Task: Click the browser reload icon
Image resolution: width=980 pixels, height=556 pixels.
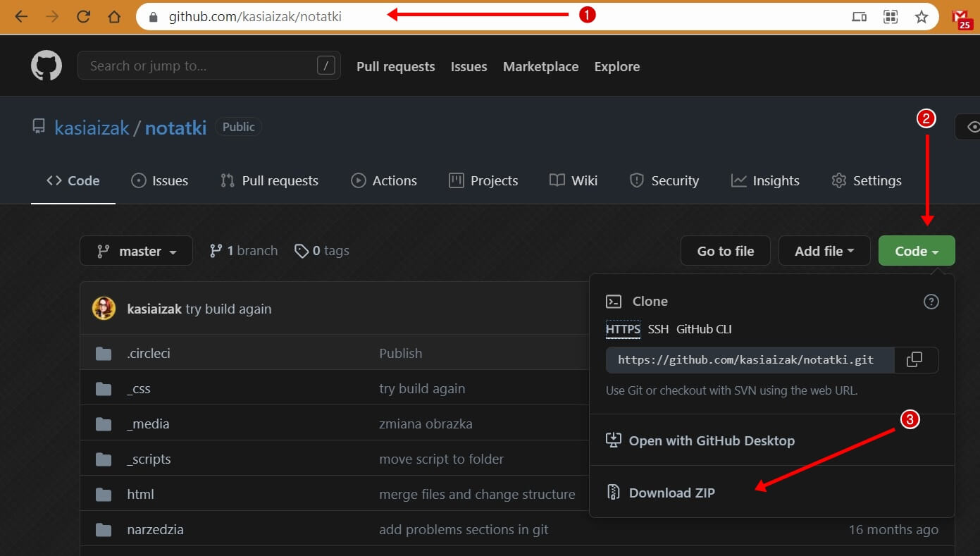Action: click(83, 17)
